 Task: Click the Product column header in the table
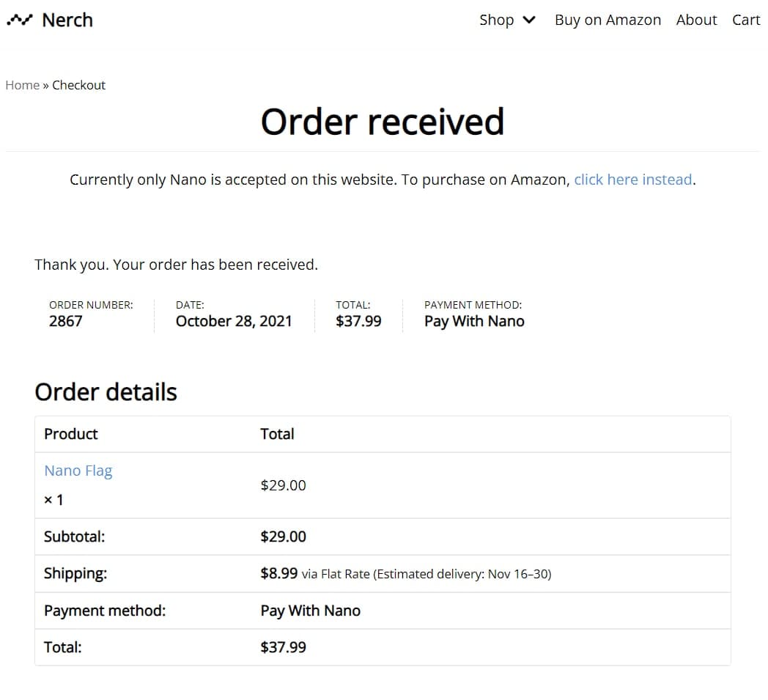[70, 434]
